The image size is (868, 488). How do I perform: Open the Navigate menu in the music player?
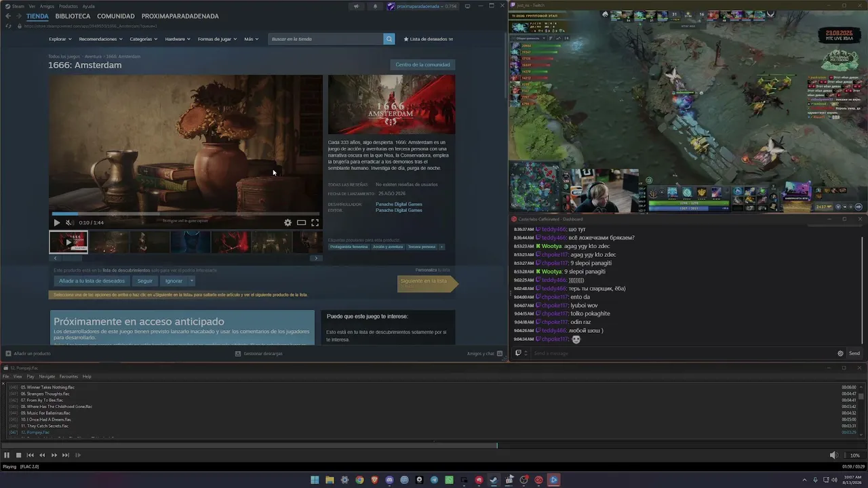[47, 376]
